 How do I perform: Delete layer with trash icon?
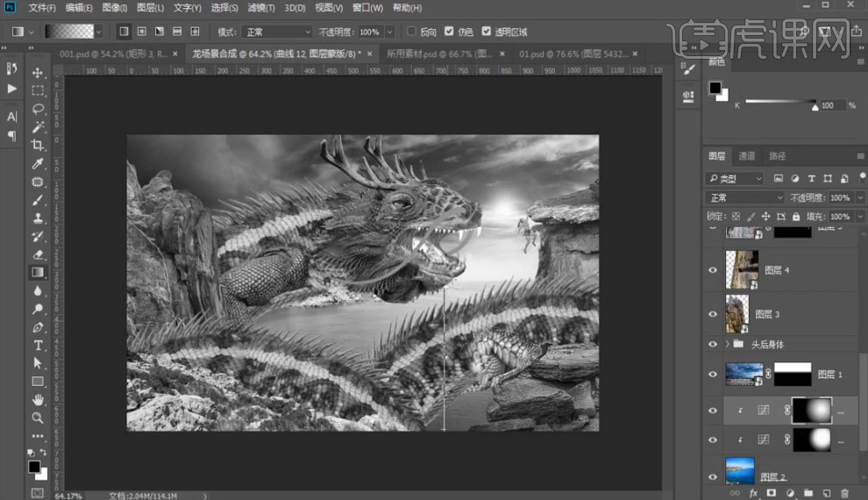coord(844,493)
